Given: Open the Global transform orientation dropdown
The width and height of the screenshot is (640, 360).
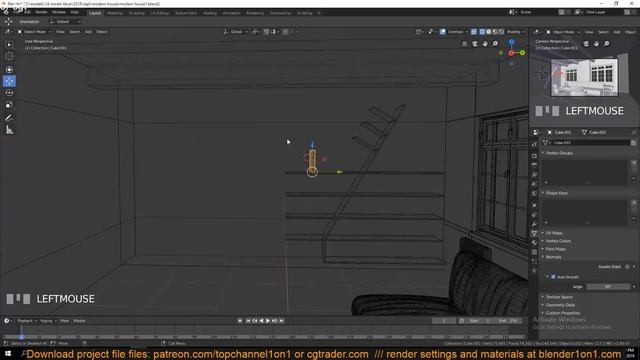Looking at the screenshot, I should [x=236, y=32].
